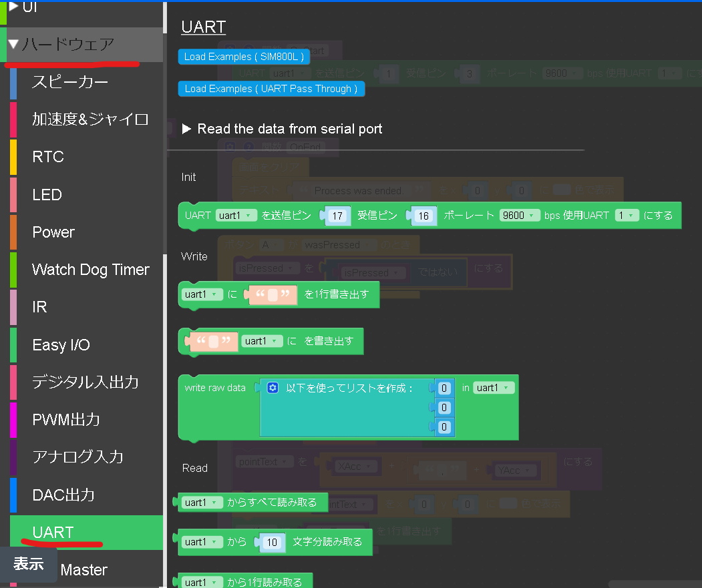Click second 0 value in list block
702x588 pixels.
click(x=444, y=408)
